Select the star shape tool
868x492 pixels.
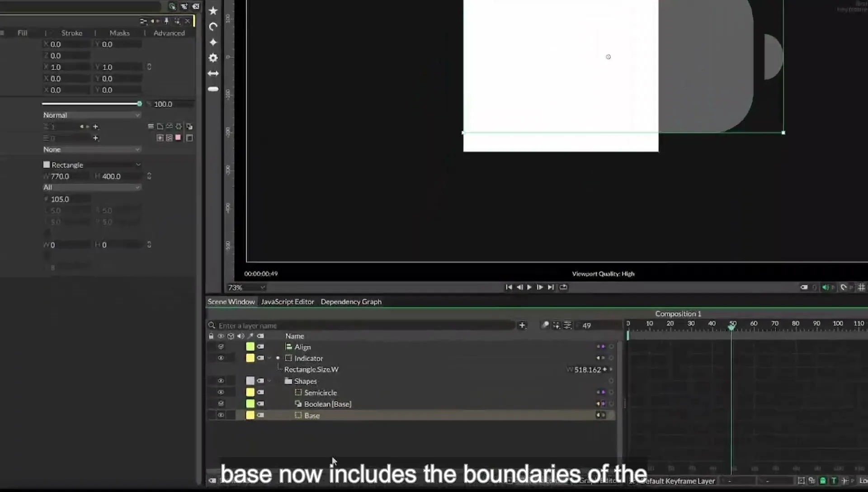213,11
